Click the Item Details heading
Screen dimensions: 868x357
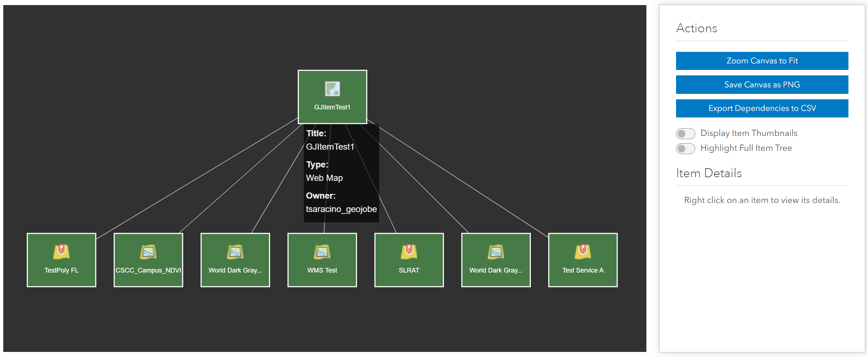709,173
